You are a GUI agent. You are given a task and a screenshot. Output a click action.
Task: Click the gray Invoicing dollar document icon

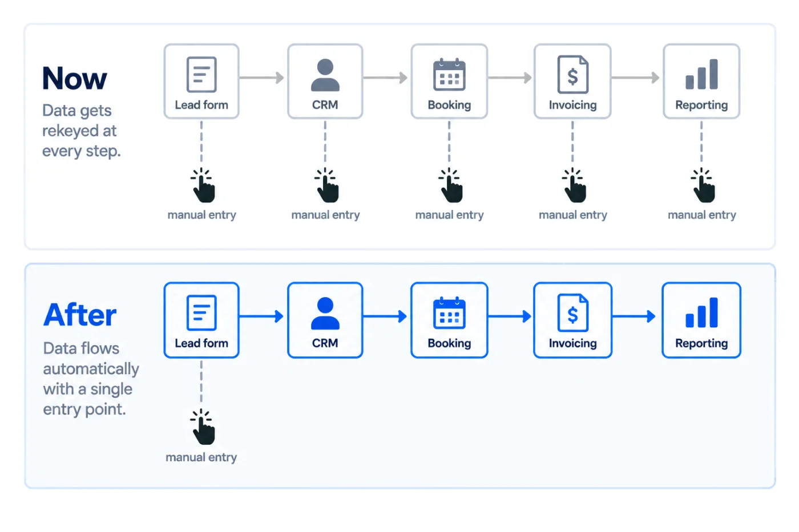click(573, 75)
